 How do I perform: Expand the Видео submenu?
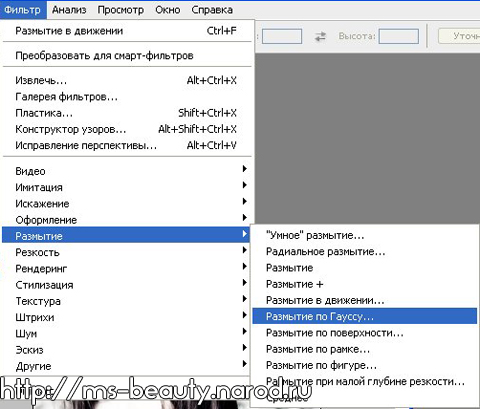(127, 171)
